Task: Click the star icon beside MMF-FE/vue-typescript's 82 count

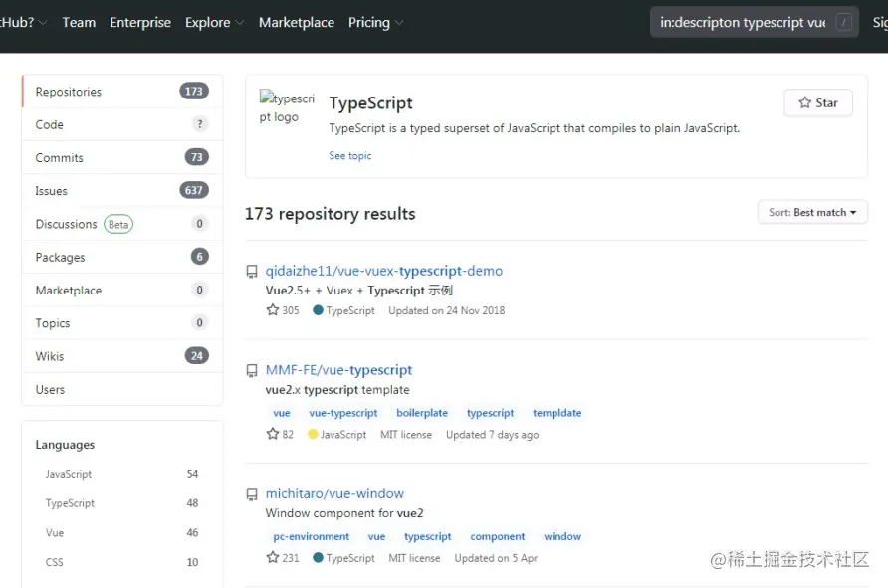Action: (x=273, y=434)
